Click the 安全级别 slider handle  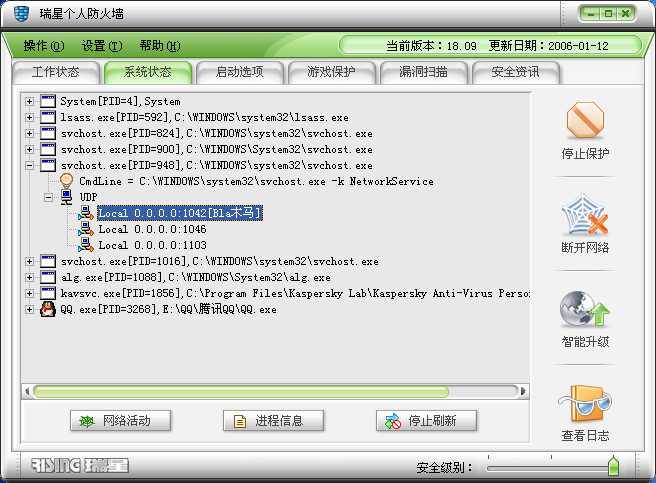pos(613,466)
